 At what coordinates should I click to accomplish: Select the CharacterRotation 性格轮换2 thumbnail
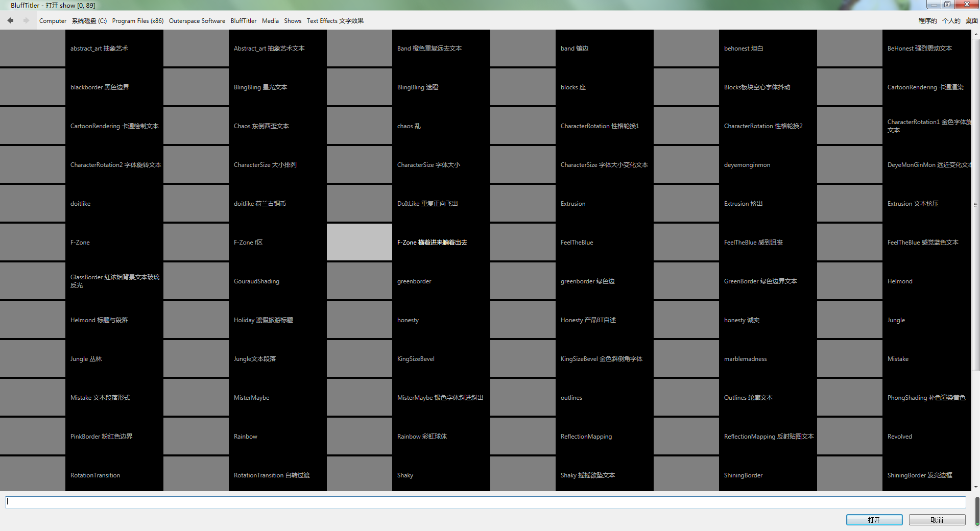pyautogui.click(x=686, y=126)
